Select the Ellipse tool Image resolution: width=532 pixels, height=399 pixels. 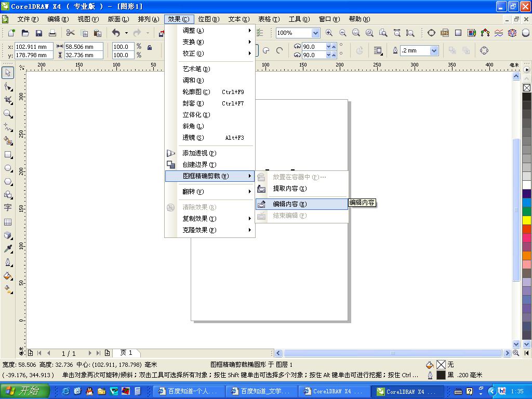click(x=7, y=167)
